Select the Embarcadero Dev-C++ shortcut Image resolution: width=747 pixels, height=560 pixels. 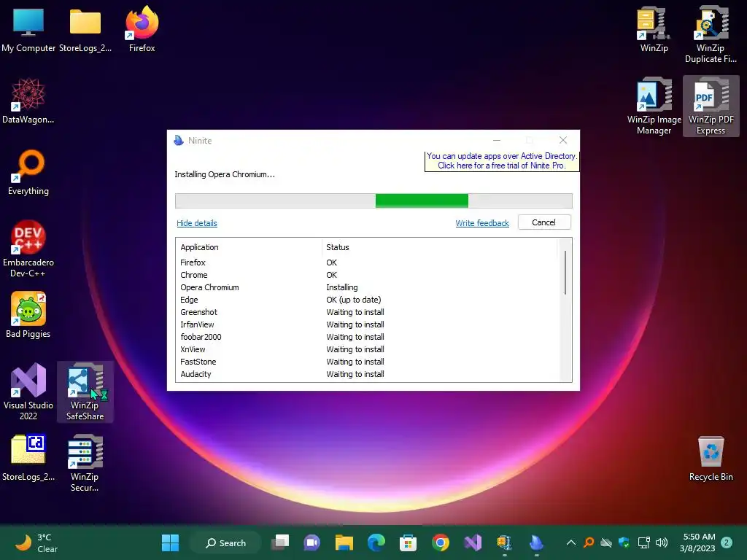pyautogui.click(x=28, y=249)
